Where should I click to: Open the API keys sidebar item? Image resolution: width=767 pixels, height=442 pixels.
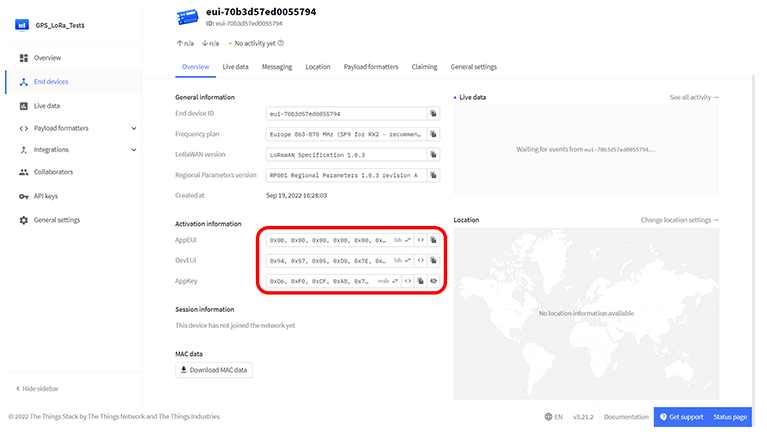[46, 196]
